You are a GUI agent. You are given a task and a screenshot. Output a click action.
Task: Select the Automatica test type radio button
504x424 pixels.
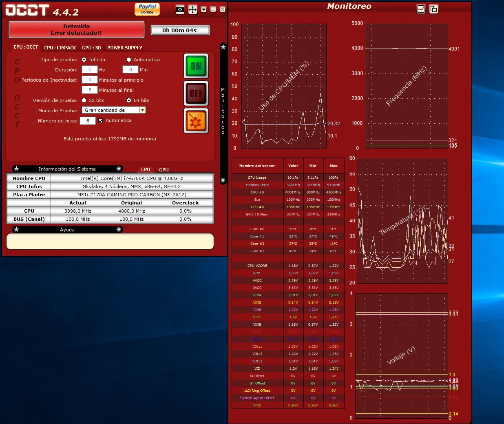tap(129, 60)
